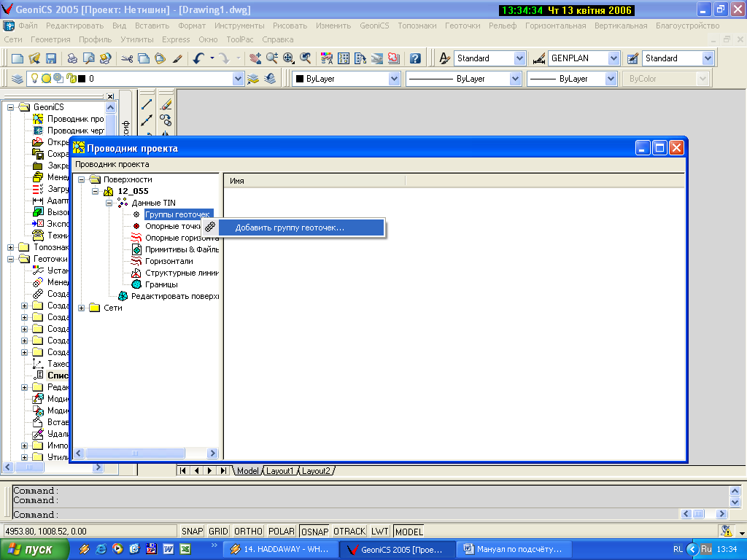Click the Zoom Previous icon
This screenshot has height=560, width=747.
click(x=306, y=58)
